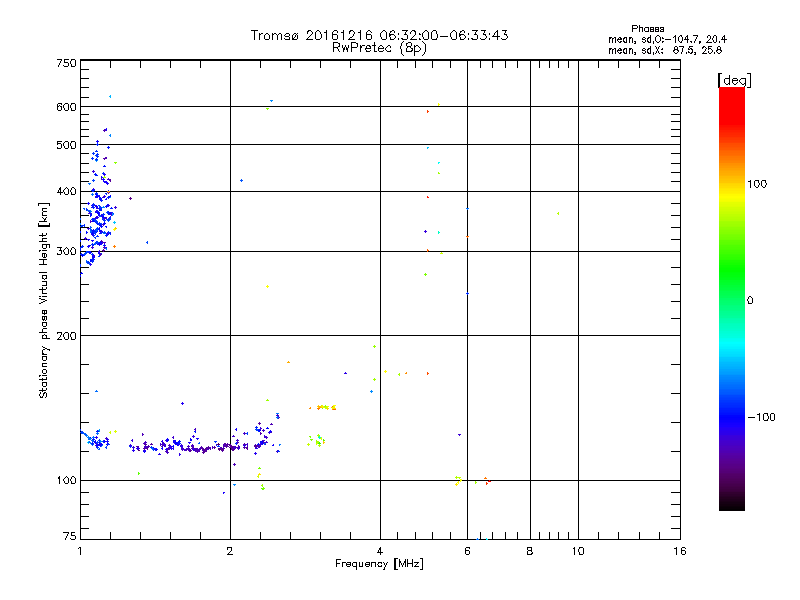The width and height of the screenshot is (800, 600).
Task: Click the y-axis "200" tick label
Action: pos(66,336)
